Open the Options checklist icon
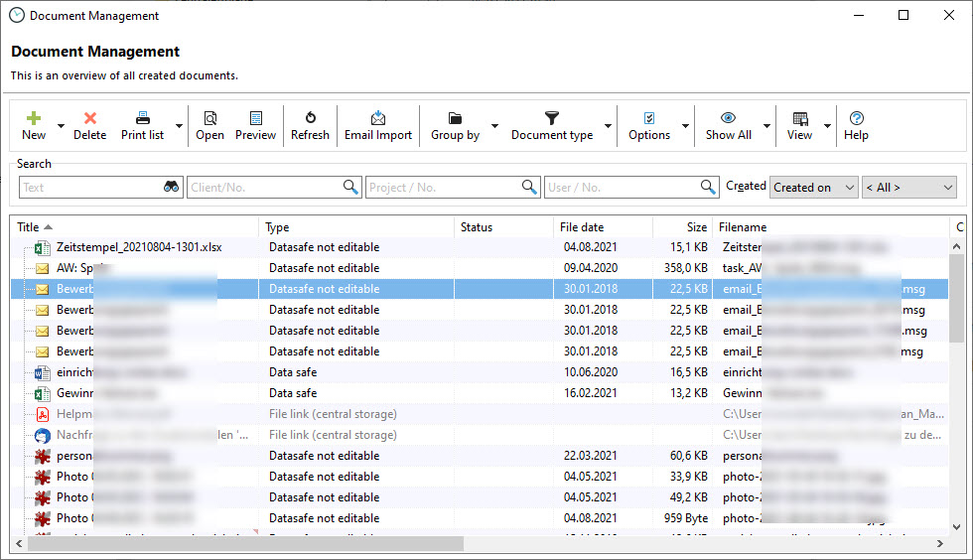The width and height of the screenshot is (973, 560). coord(649,118)
